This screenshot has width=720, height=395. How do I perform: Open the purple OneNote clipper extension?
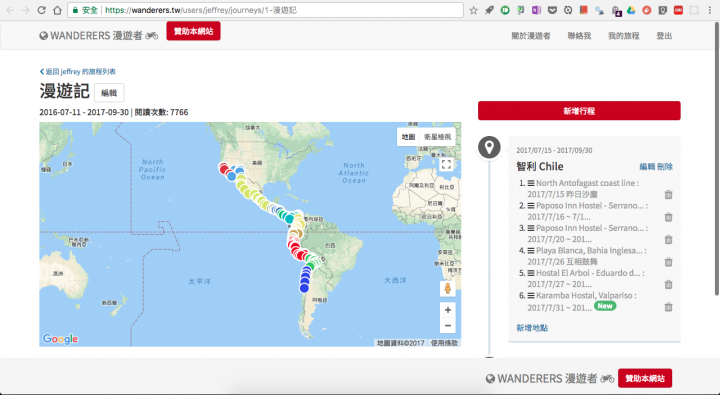click(x=536, y=10)
